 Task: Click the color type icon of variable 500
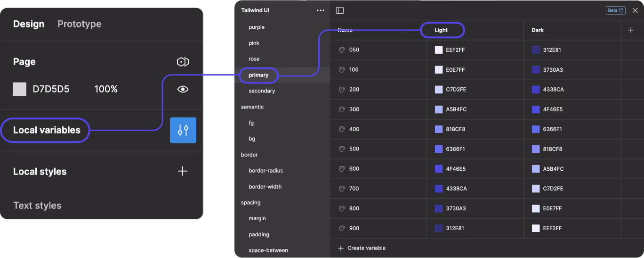[x=342, y=149]
